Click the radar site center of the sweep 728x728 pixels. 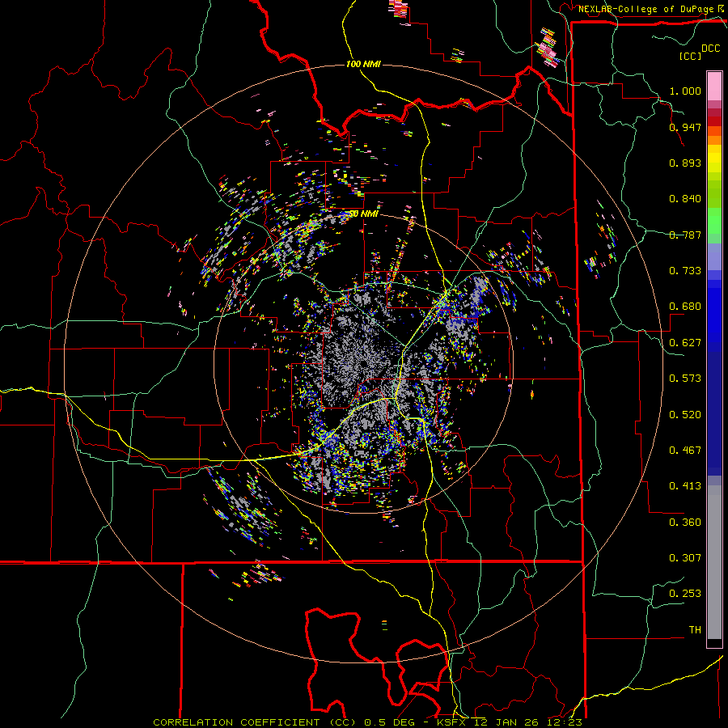click(363, 364)
